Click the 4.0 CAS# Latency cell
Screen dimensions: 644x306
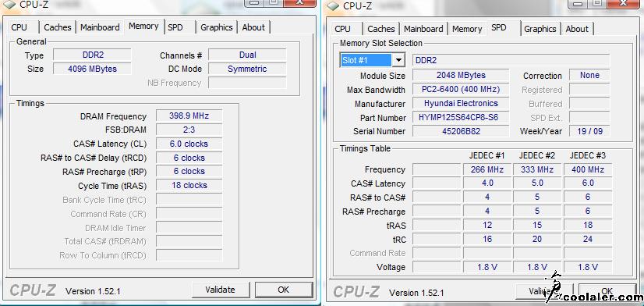tap(487, 183)
